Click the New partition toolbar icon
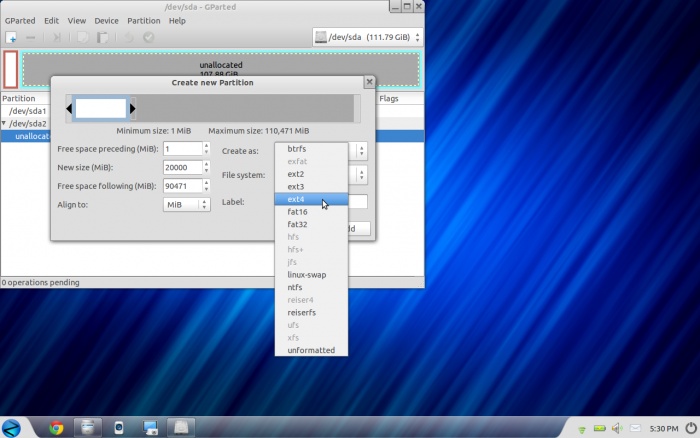This screenshot has height=438, width=700. click(x=11, y=38)
